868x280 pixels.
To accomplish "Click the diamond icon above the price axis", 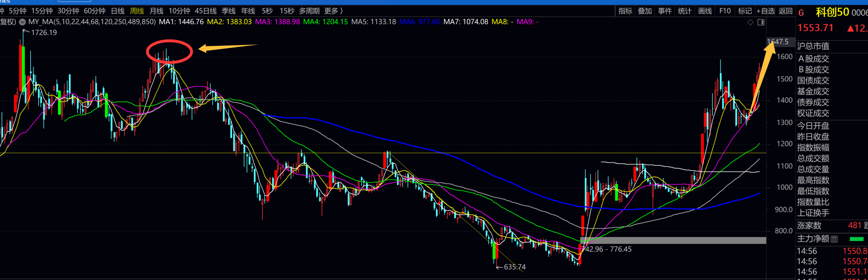I will click(750, 22).
